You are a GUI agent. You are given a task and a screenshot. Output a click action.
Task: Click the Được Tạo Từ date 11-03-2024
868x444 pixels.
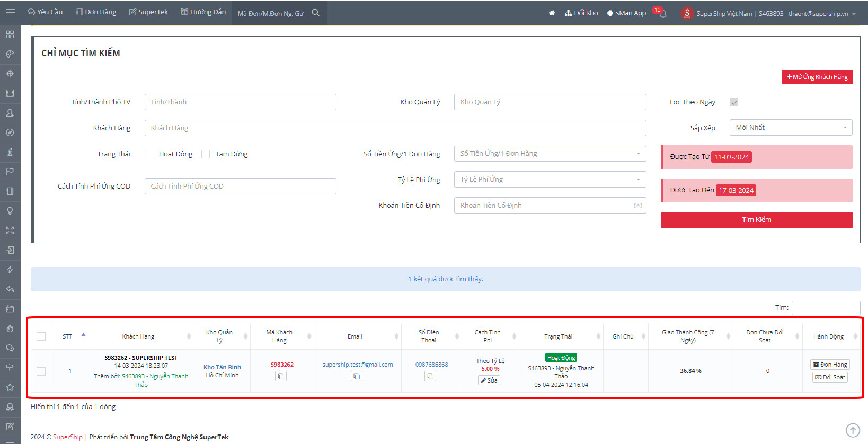point(731,157)
